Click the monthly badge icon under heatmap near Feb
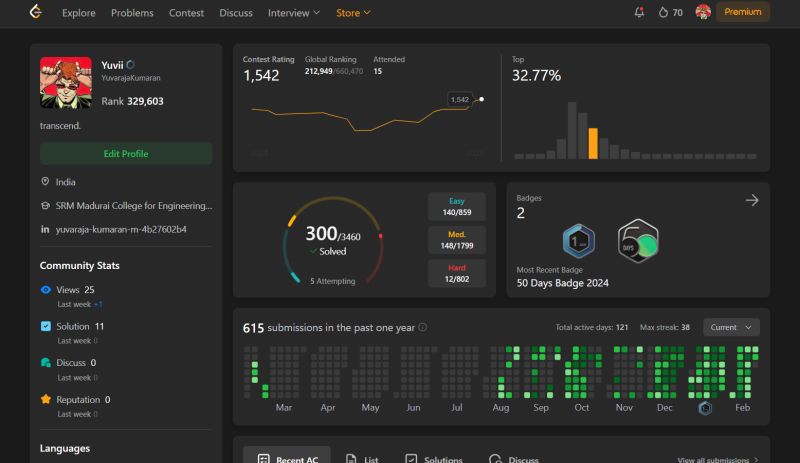 point(705,408)
